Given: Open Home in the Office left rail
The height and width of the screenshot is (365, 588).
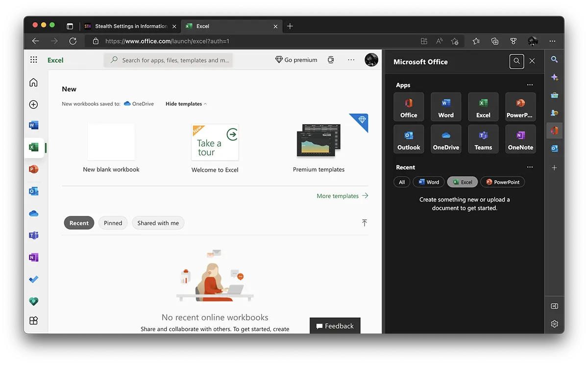Looking at the screenshot, I should pyautogui.click(x=33, y=82).
